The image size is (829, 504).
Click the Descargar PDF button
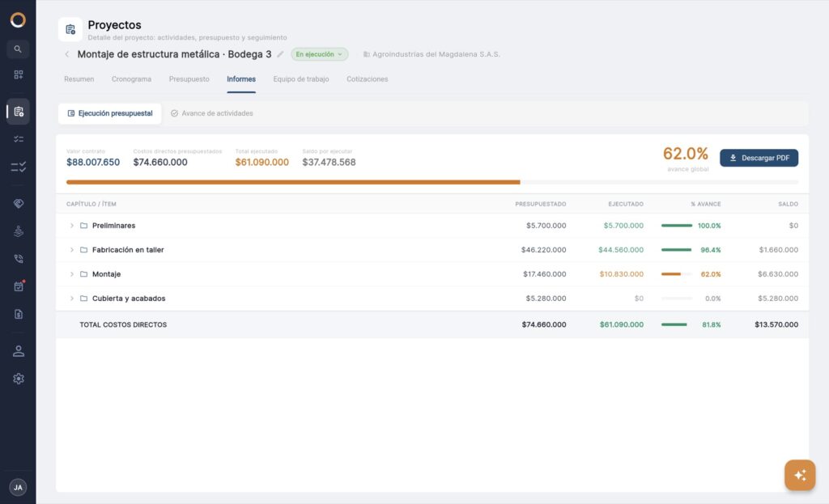pyautogui.click(x=759, y=158)
